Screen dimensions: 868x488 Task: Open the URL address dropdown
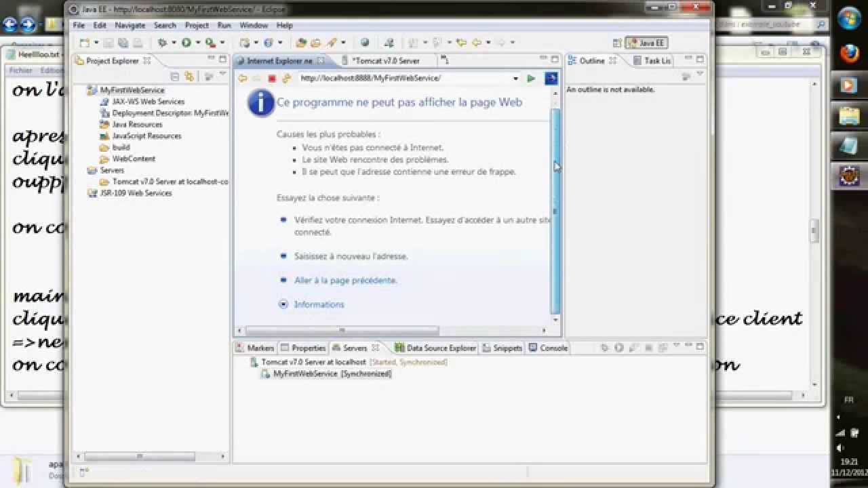pos(515,79)
